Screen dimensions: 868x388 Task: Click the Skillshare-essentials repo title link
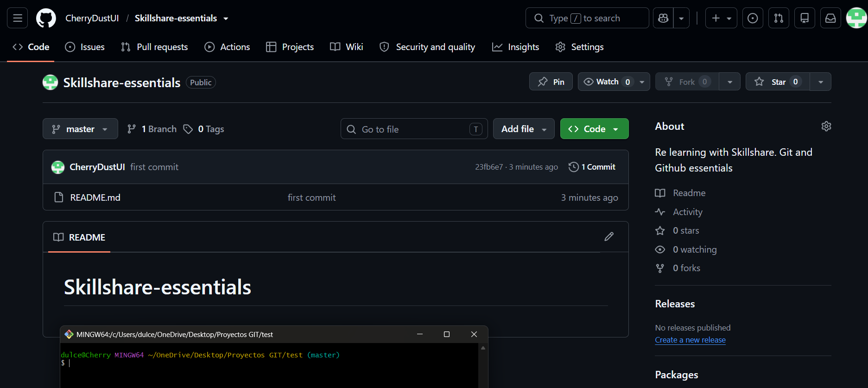pyautogui.click(x=122, y=83)
